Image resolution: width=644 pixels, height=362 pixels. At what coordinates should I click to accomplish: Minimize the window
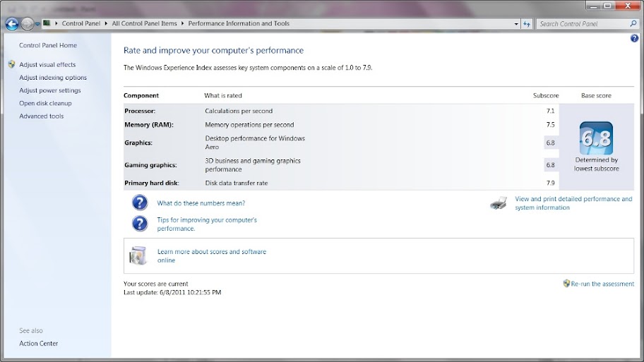(593, 6)
